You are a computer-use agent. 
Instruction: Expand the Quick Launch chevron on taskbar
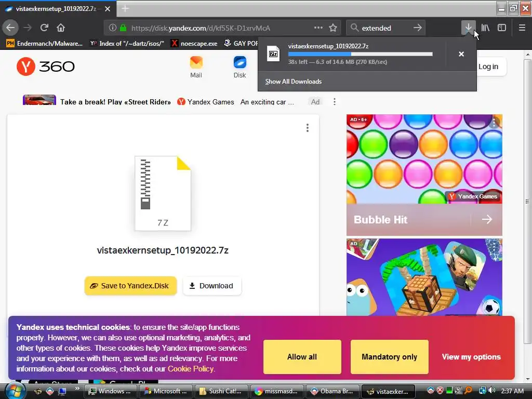tap(77, 389)
